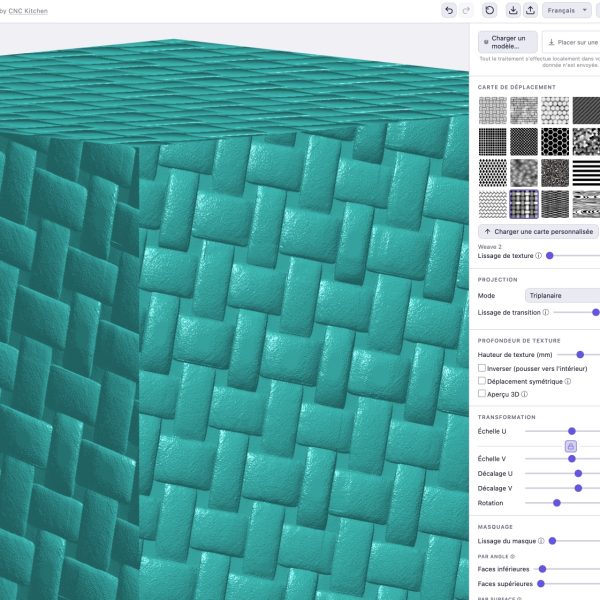
Task: Select the brick wall texture thumbnail
Action: 524,111
